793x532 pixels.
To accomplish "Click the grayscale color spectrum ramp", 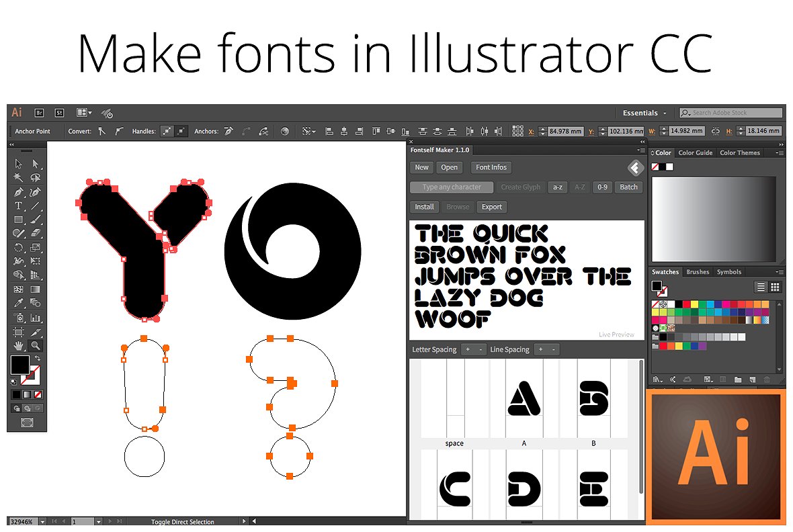I will tap(714, 219).
